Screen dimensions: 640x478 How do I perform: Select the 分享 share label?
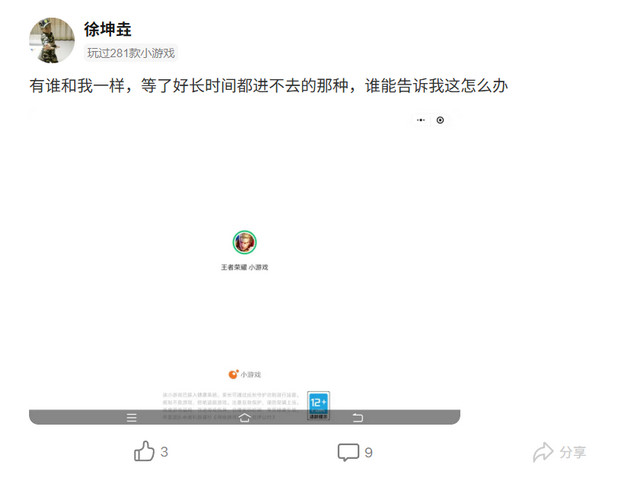573,452
